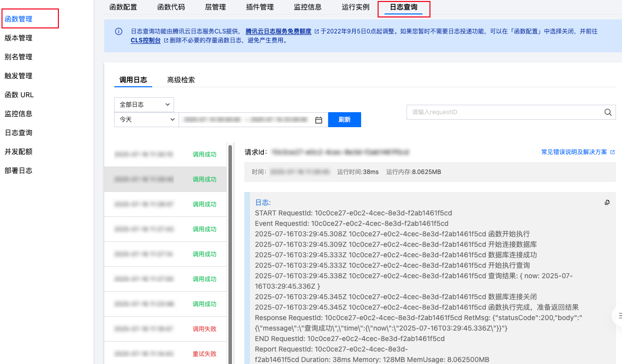Image resolution: width=622 pixels, height=364 pixels.
Task: Open 腾讯云日志服务免费额度 link
Action: (x=278, y=31)
